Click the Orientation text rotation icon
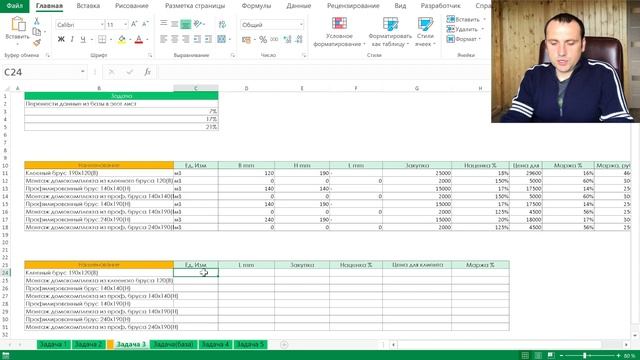Screen dimensions: 640x360 tap(198, 24)
